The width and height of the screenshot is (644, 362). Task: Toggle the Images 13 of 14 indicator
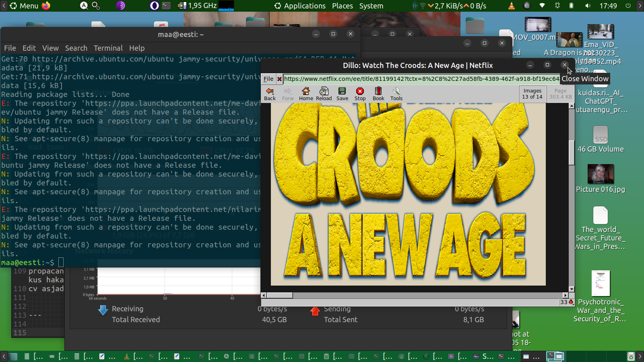coord(532,94)
